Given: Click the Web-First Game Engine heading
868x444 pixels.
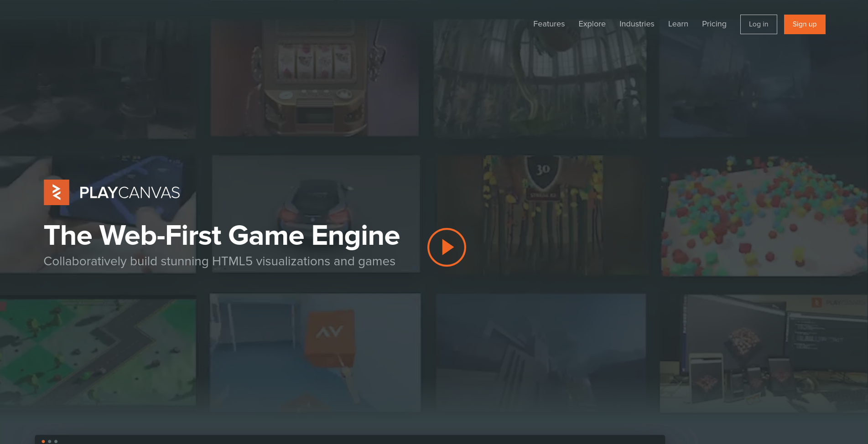Looking at the screenshot, I should click(222, 236).
